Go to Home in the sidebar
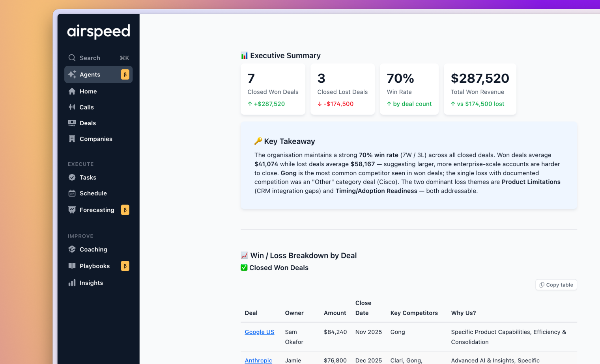Viewport: 600px width, 364px height. click(98, 91)
